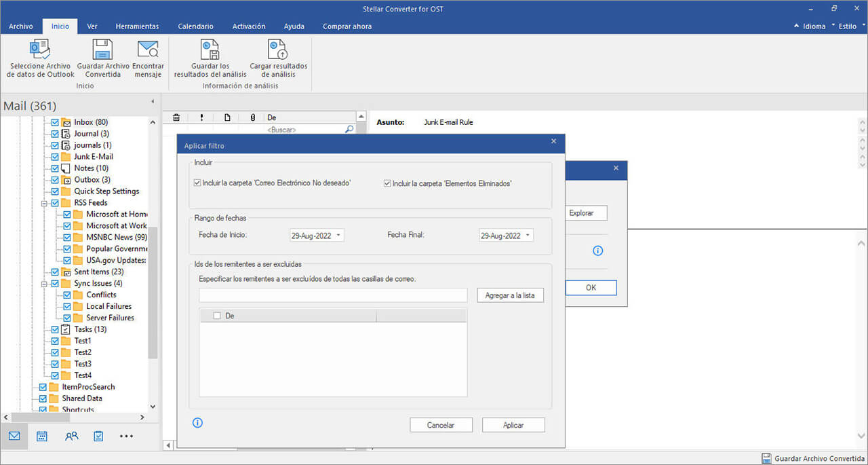Close the Aplicar filtro dialog
This screenshot has height=465, width=868.
pos(553,141)
